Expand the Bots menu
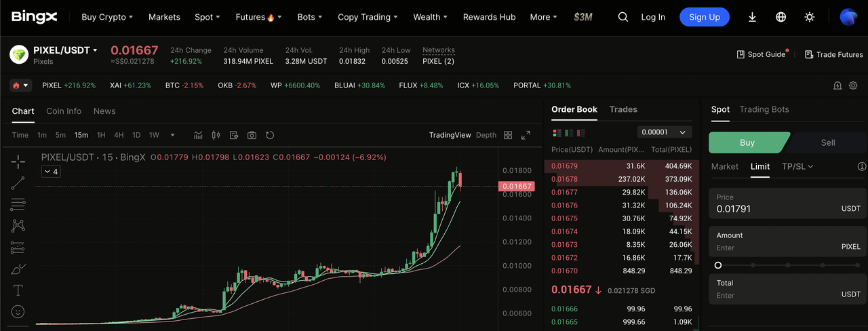The width and height of the screenshot is (868, 331). click(310, 17)
